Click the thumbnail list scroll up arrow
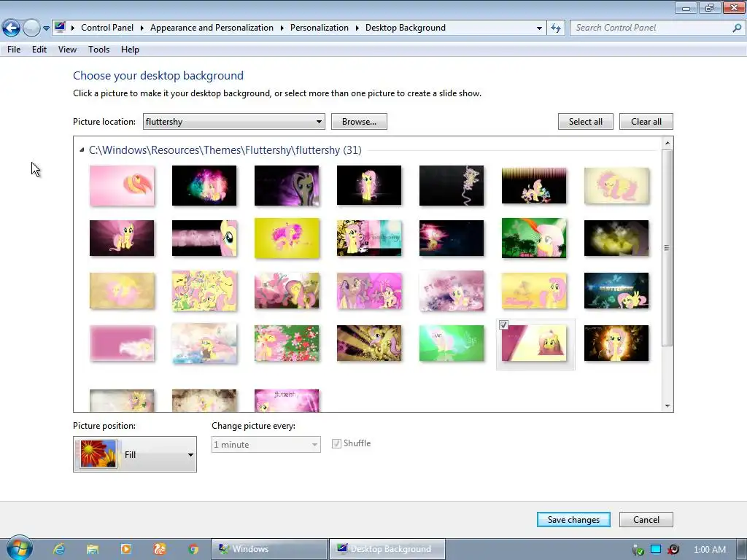The image size is (747, 560). click(x=667, y=143)
